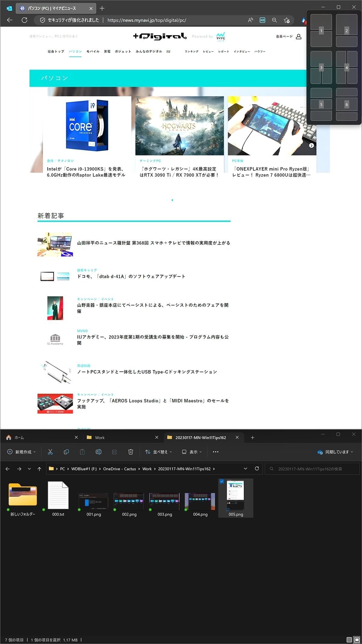Open the モバイル site navigation item
Image resolution: width=362 pixels, height=644 pixels.
click(x=93, y=52)
